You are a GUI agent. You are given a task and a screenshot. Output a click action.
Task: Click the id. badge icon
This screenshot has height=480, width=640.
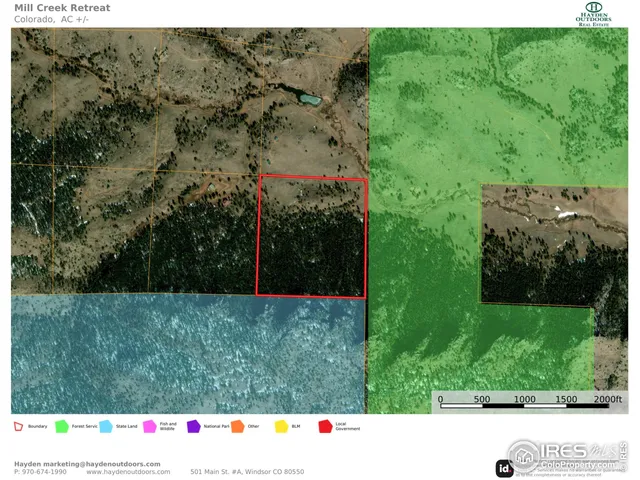[x=505, y=467]
